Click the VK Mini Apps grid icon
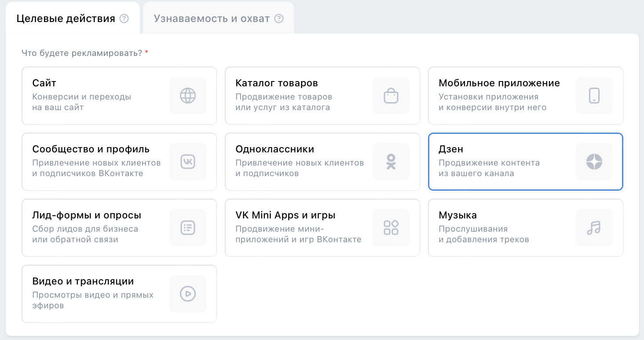Screen dimensions: 644x340 pos(391,228)
